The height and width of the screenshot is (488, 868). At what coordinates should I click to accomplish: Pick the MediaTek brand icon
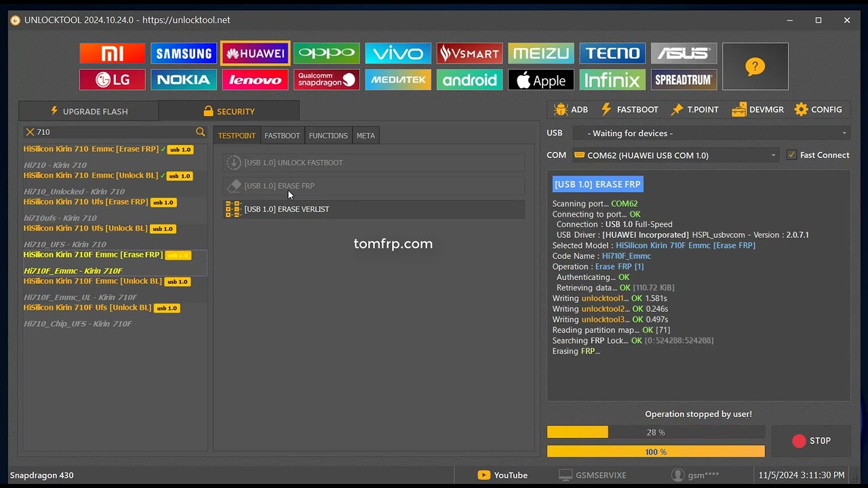coord(398,80)
